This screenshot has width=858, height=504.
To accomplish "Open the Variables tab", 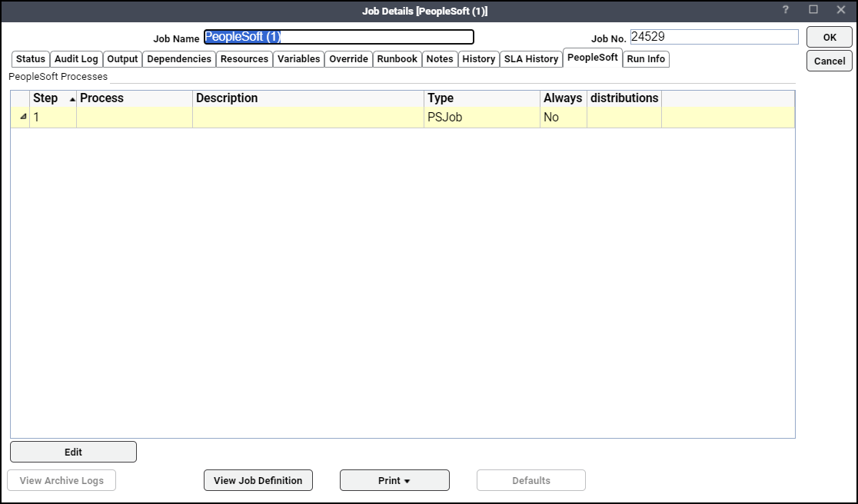I will [x=299, y=59].
